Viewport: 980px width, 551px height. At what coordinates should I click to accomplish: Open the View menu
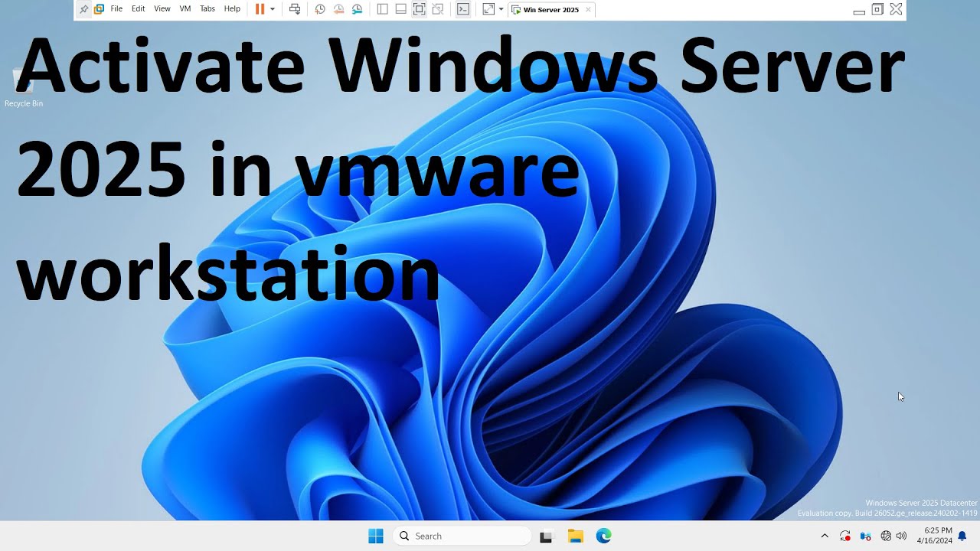point(162,9)
